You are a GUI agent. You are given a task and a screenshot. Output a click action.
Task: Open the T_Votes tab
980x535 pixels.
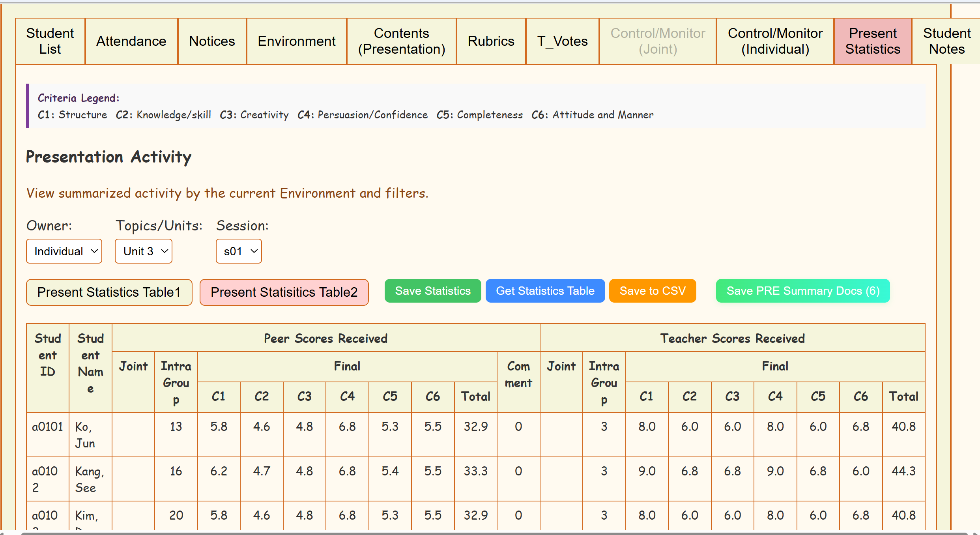coord(562,41)
